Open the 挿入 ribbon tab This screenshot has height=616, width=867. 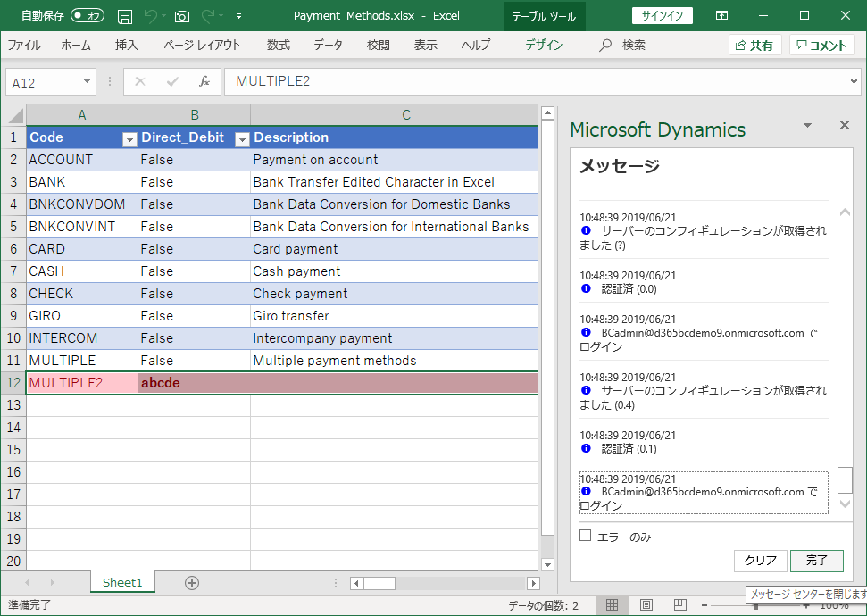[127, 46]
